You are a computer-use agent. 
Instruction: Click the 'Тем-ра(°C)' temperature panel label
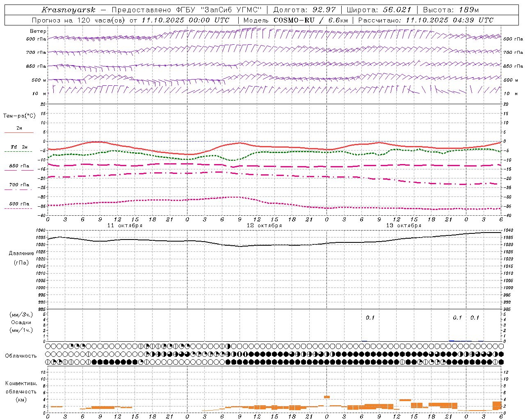click(x=19, y=116)
